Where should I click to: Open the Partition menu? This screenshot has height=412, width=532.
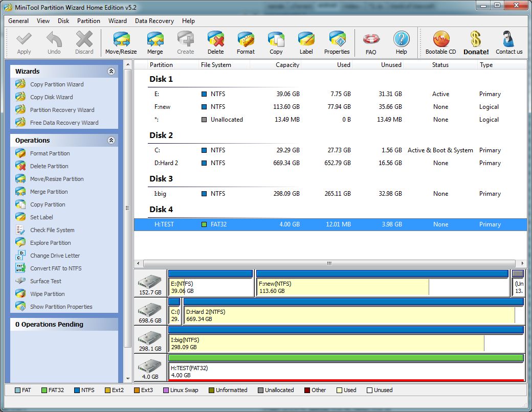tap(88, 21)
